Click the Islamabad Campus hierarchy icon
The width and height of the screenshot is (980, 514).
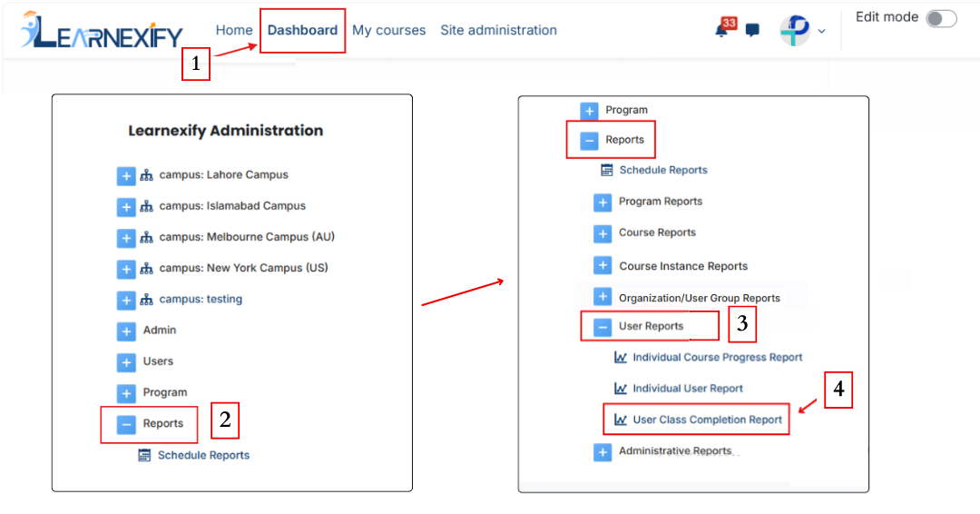(x=146, y=206)
